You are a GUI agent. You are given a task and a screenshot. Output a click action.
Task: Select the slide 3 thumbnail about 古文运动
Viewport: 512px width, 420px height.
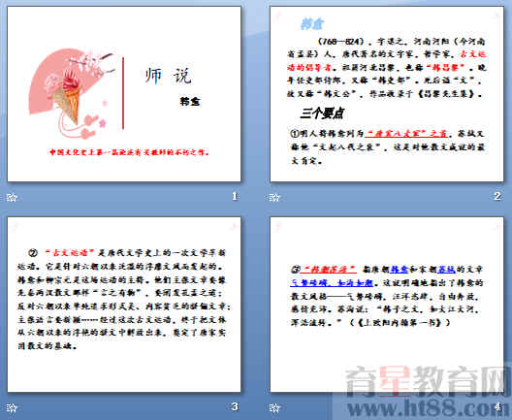click(124, 305)
